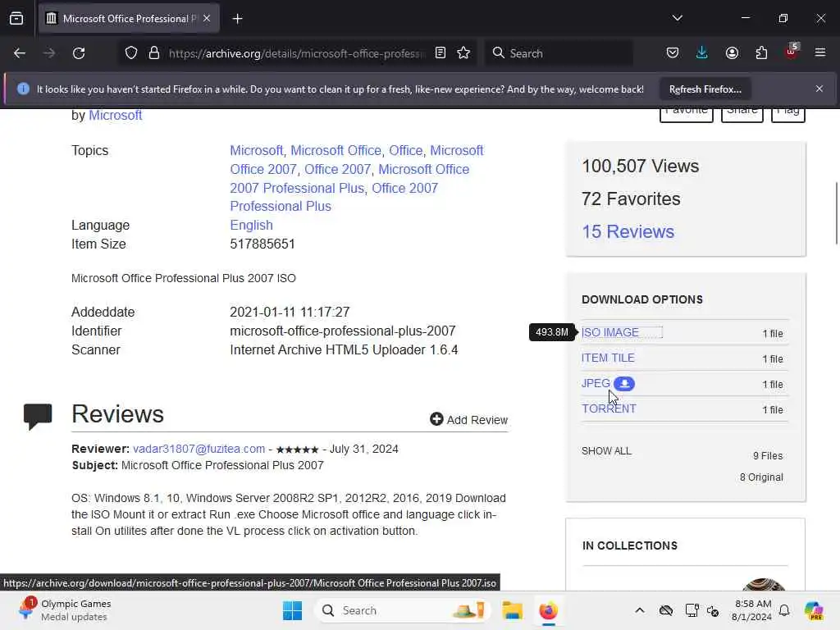The height and width of the screenshot is (630, 840).
Task: Click the Item Size value 517885651
Action: (262, 244)
